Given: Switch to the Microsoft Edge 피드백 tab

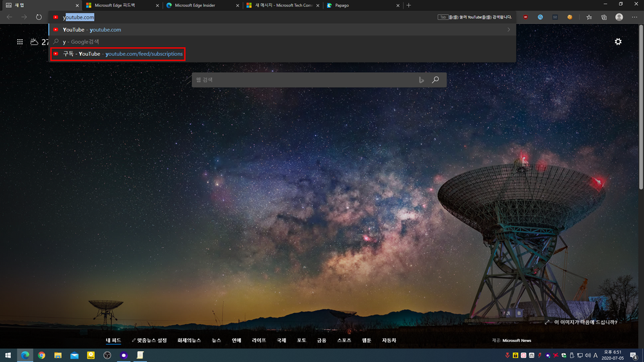Looking at the screenshot, I should pyautogui.click(x=122, y=5).
